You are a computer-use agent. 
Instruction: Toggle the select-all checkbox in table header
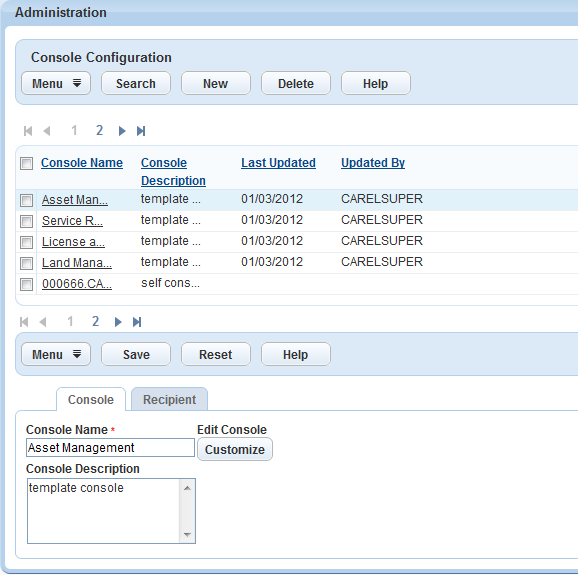[27, 163]
